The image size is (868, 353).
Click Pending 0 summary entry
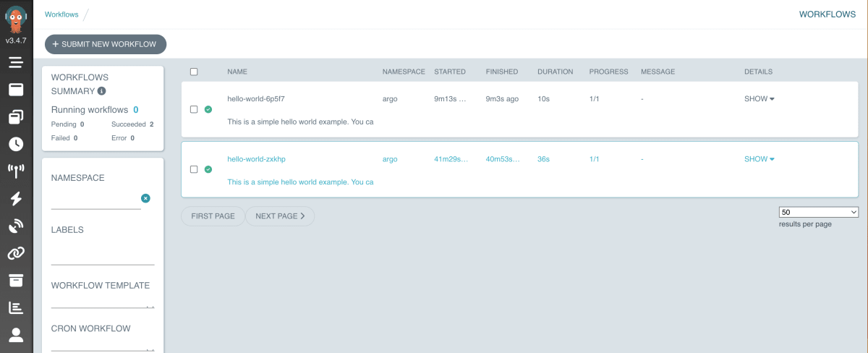point(68,124)
